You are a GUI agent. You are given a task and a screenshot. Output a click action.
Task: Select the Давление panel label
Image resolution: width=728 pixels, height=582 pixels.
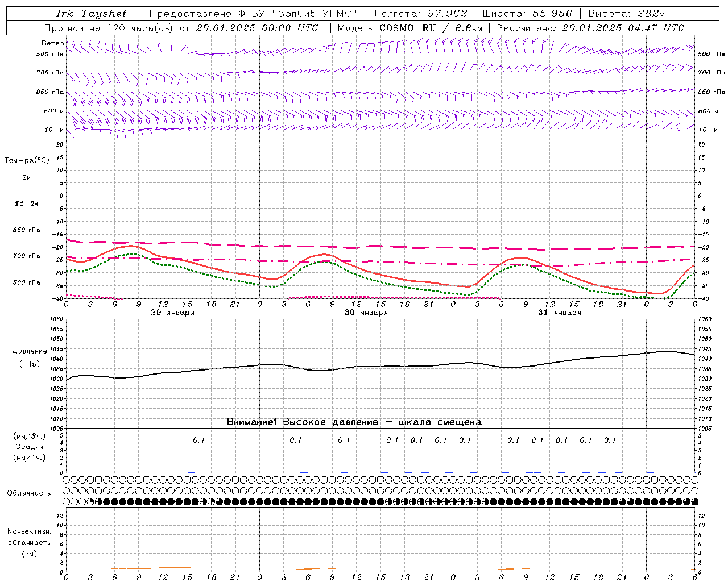[x=30, y=351]
